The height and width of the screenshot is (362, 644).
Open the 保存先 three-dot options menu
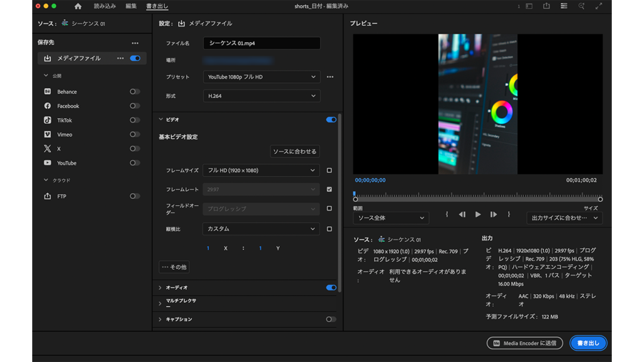135,43
